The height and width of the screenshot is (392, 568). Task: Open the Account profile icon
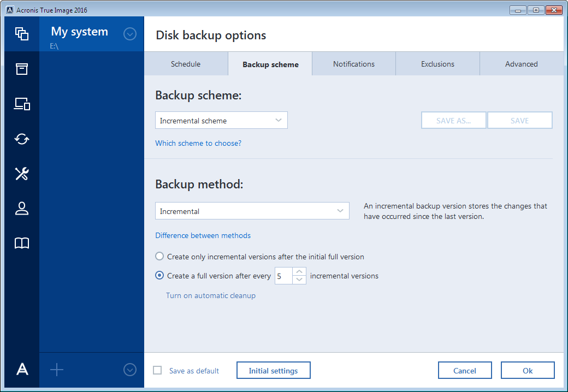[x=22, y=209]
